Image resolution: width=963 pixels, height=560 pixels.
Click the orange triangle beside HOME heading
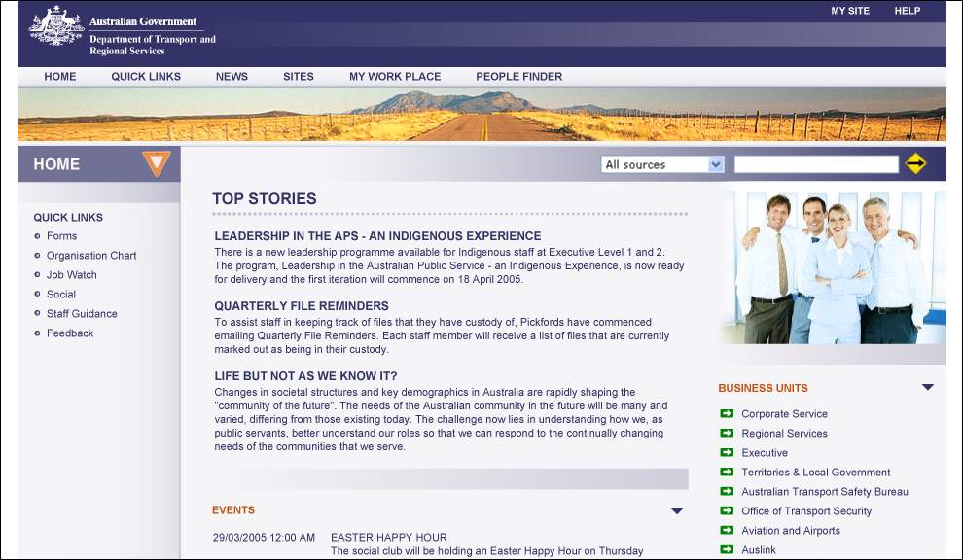(157, 163)
